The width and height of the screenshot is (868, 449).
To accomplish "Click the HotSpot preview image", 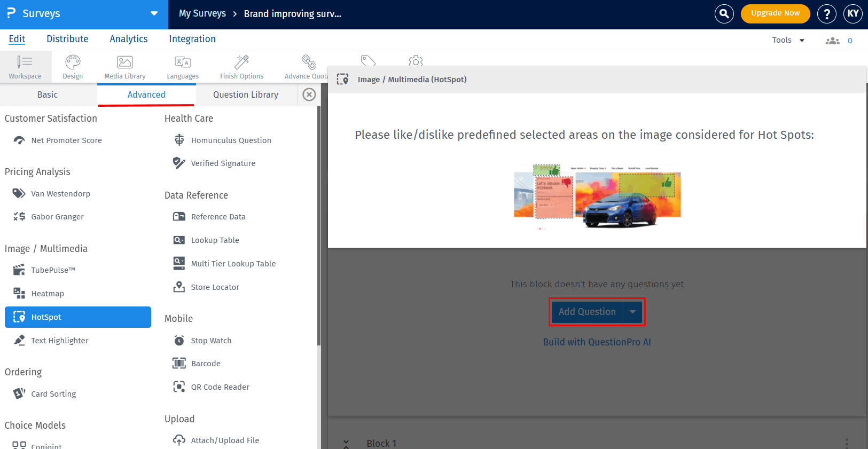I will (x=597, y=197).
